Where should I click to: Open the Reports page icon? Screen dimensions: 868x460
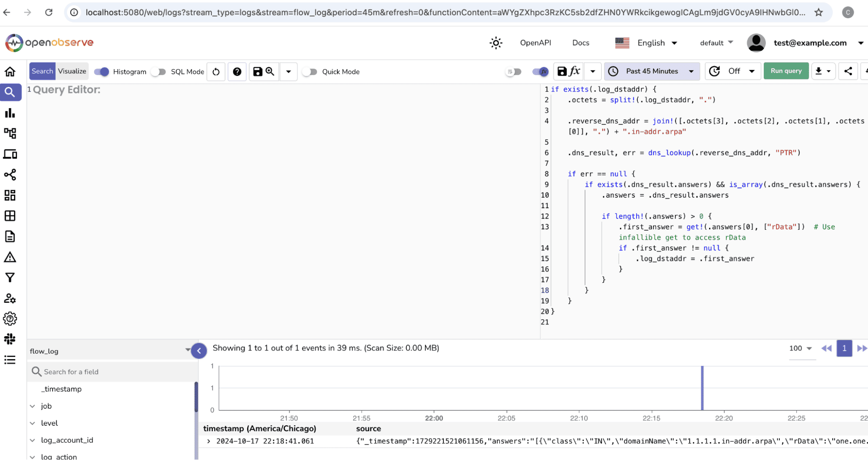[10, 236]
